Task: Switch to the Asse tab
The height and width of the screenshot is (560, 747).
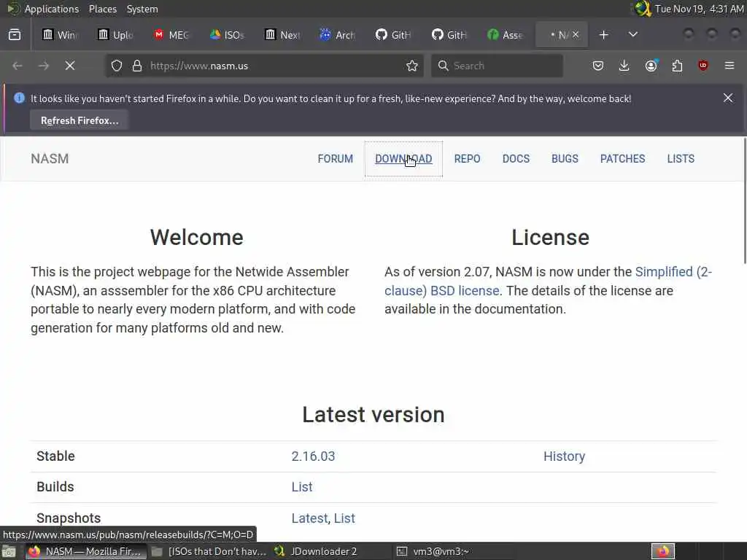Action: coord(506,35)
